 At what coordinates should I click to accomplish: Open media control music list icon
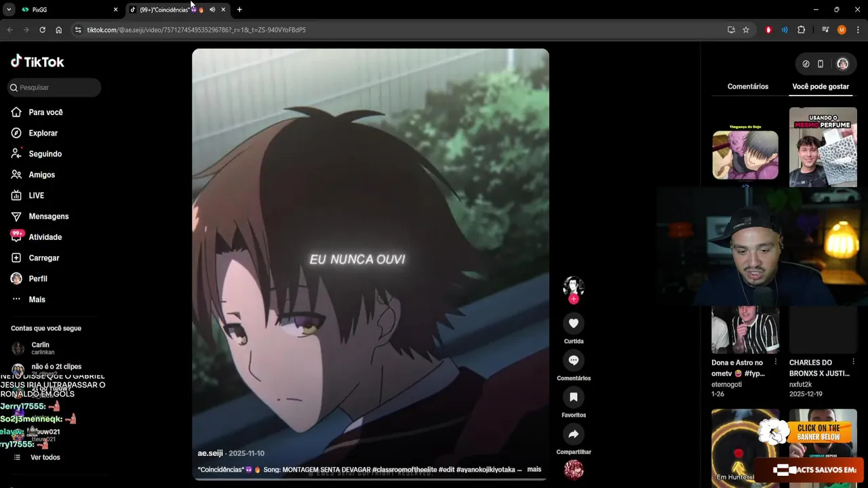tap(825, 30)
